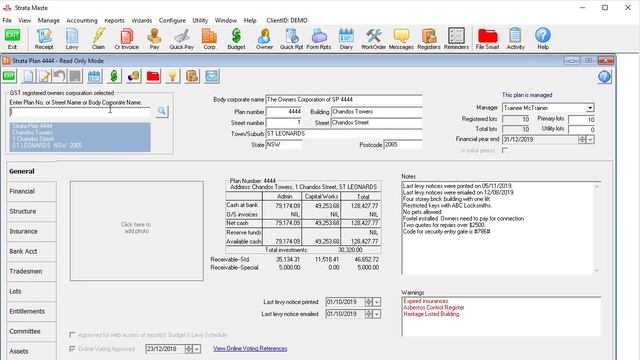Viewport: 640px width, 360px height.
Task: Switch to the Tradesmen tab
Action: (x=31, y=271)
